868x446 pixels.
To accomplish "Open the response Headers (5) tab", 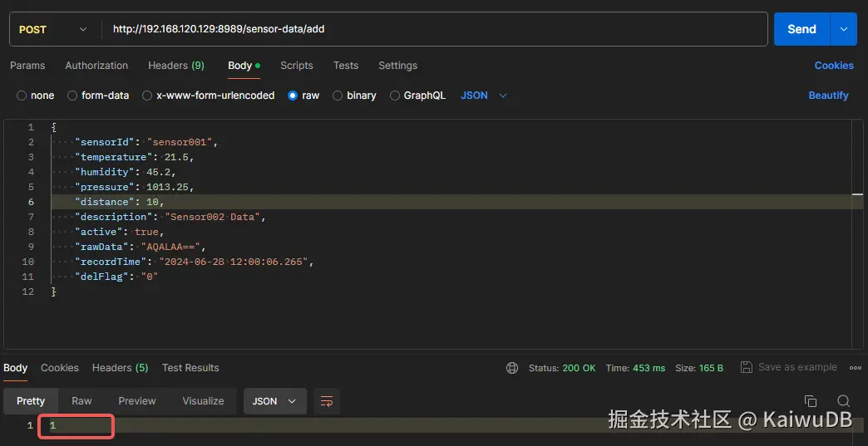I will (120, 368).
